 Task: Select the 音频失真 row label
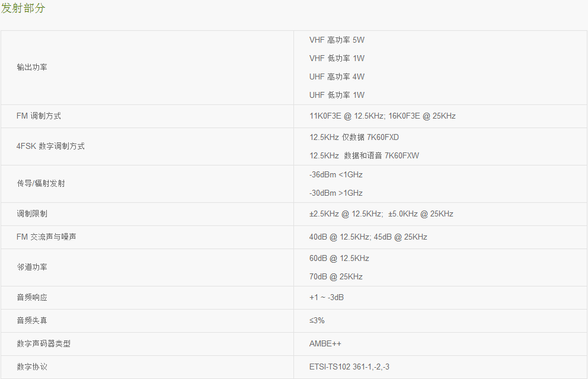32,320
